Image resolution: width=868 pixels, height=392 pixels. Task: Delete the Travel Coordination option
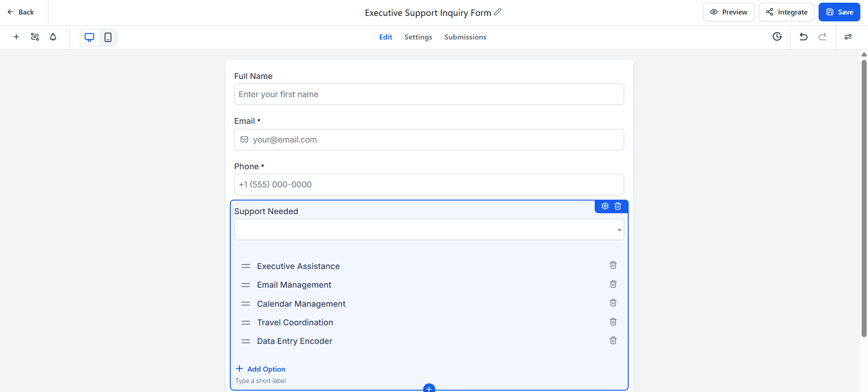click(x=613, y=322)
